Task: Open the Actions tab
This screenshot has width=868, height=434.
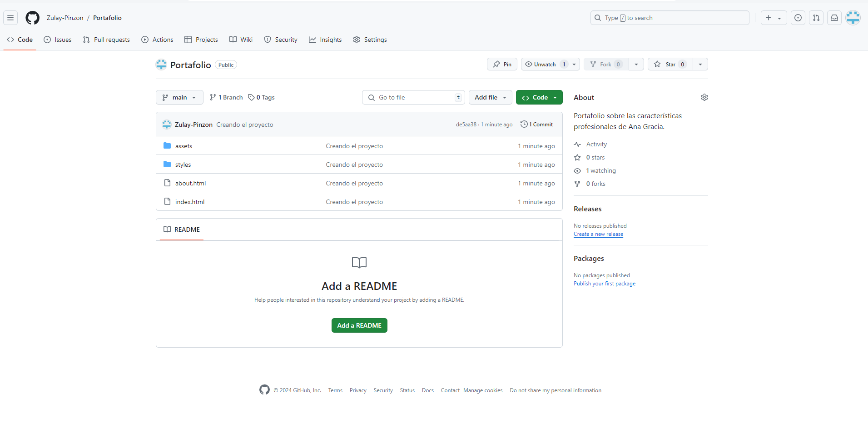Action: [157, 40]
